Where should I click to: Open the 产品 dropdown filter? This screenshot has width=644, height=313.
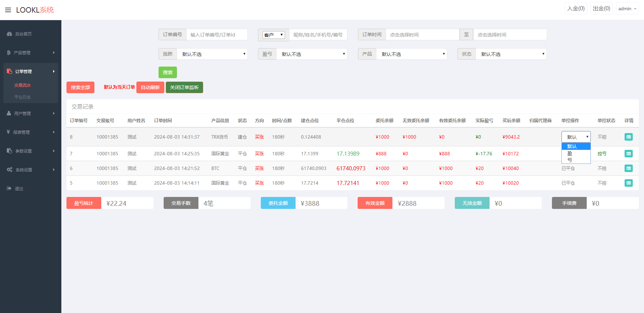(411, 54)
